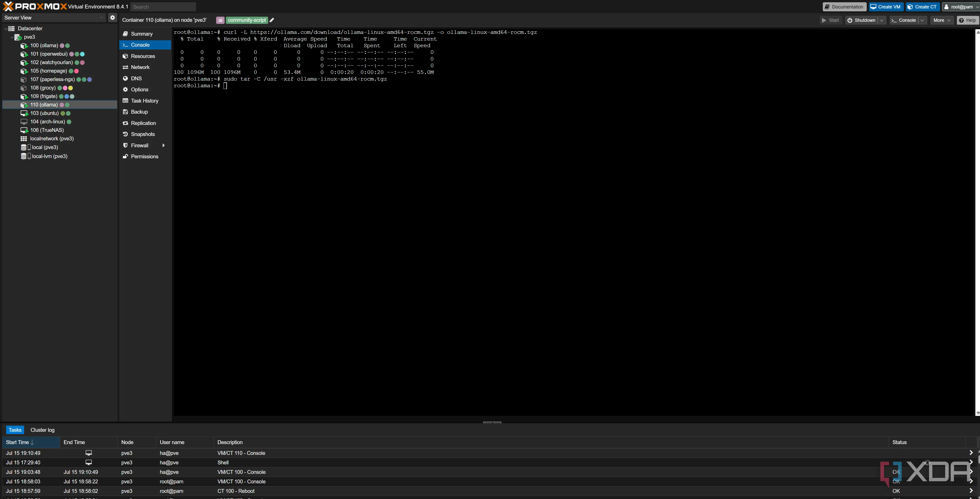Viewport: 980px width, 499px height.
Task: Open details arrow for VM/CT 110 - Console task
Action: click(971, 453)
